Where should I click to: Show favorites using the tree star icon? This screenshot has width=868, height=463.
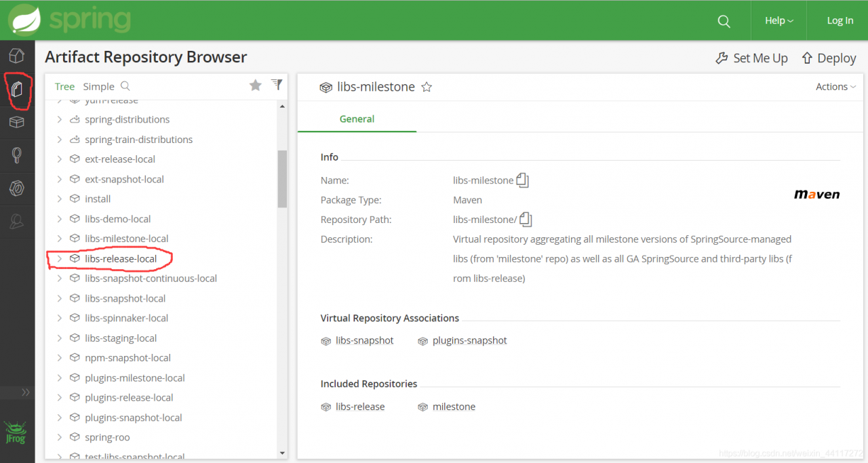click(x=256, y=85)
